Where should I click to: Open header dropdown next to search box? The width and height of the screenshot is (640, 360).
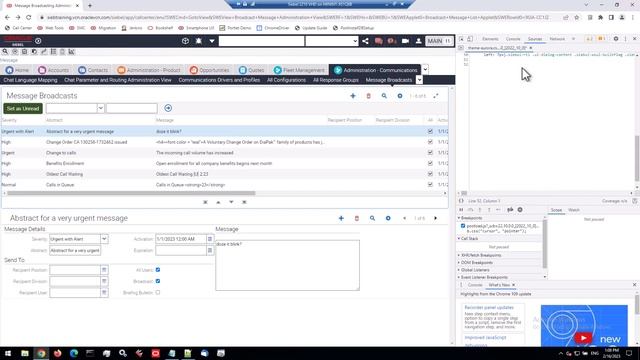355,41
